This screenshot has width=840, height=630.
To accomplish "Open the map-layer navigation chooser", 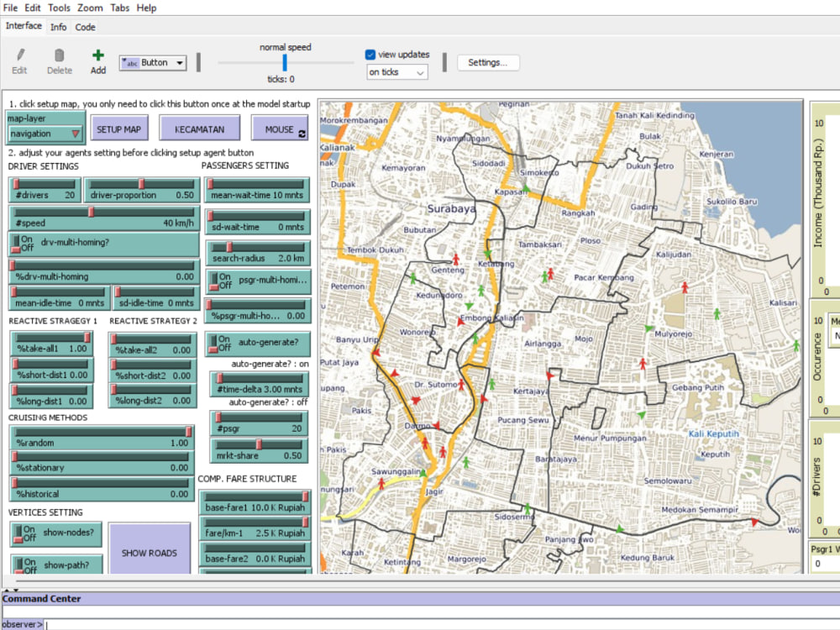I will [x=45, y=132].
